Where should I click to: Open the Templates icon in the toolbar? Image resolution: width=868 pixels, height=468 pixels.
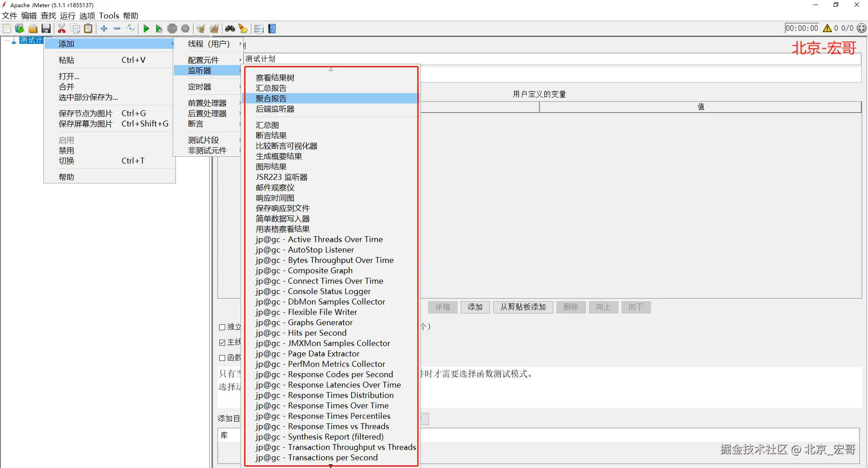pyautogui.click(x=19, y=28)
